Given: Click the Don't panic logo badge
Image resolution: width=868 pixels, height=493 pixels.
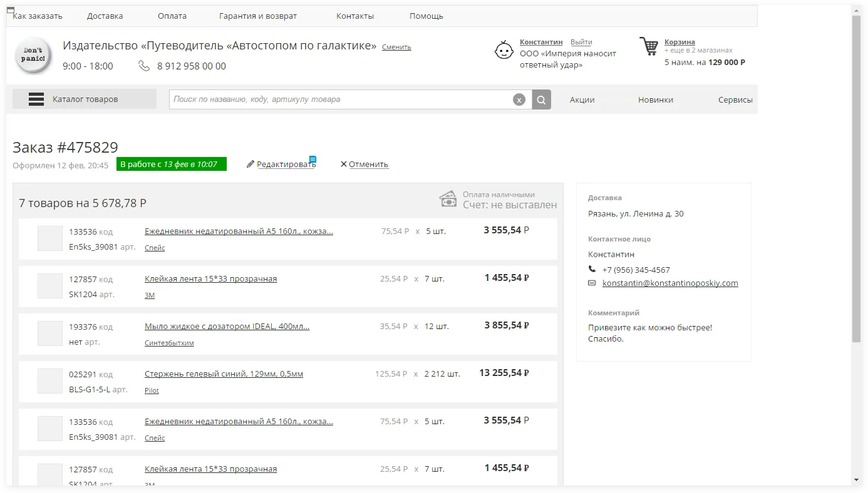Looking at the screenshot, I should click(x=33, y=56).
